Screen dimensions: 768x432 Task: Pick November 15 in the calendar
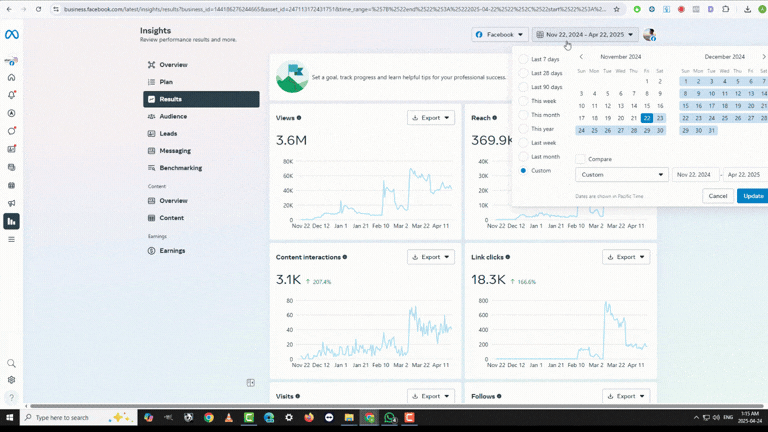659,105
